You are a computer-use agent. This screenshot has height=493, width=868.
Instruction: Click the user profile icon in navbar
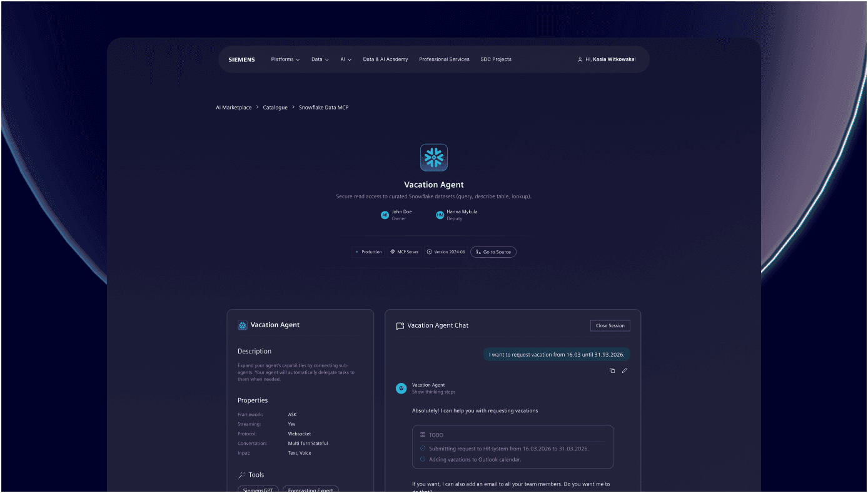580,59
